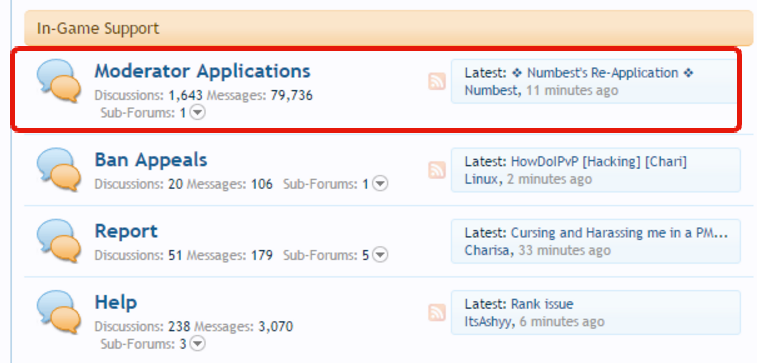The image size is (757, 363).
Task: Go to the Report forum
Action: 126,231
